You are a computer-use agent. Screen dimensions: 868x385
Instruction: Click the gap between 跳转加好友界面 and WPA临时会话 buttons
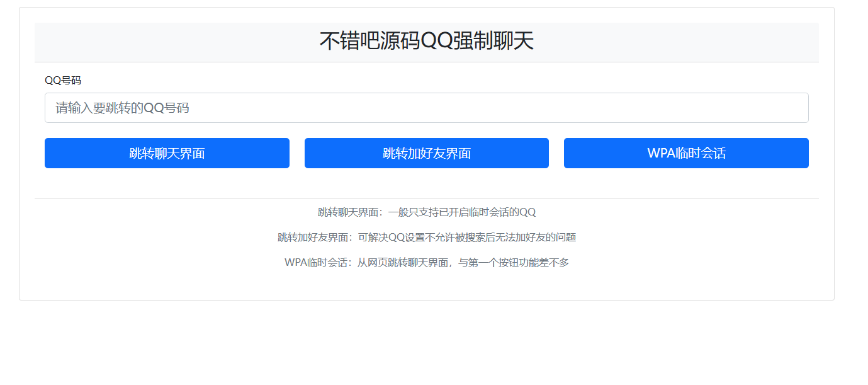tap(556, 153)
